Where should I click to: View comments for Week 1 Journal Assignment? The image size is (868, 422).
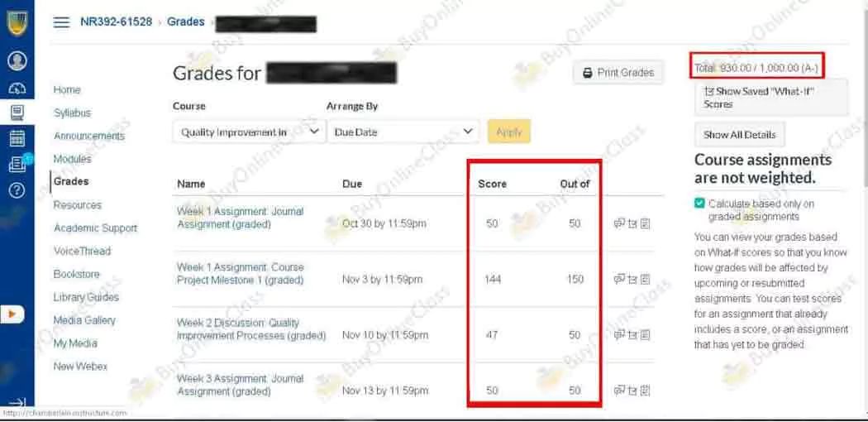tap(619, 223)
